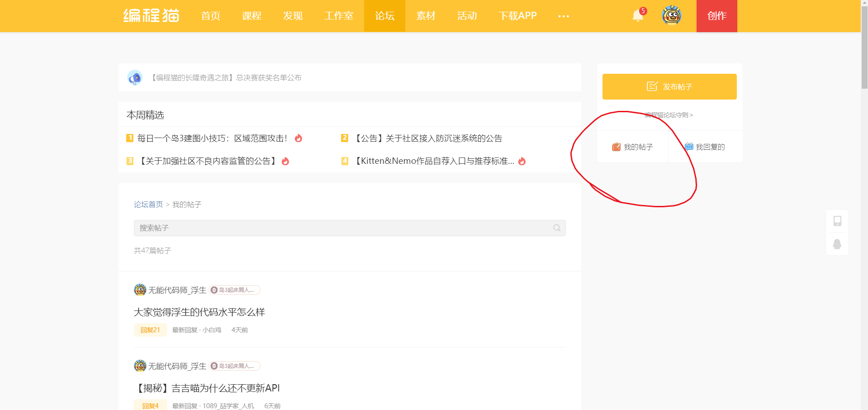Open the notification bell
The width and height of the screenshot is (868, 410).
click(638, 16)
